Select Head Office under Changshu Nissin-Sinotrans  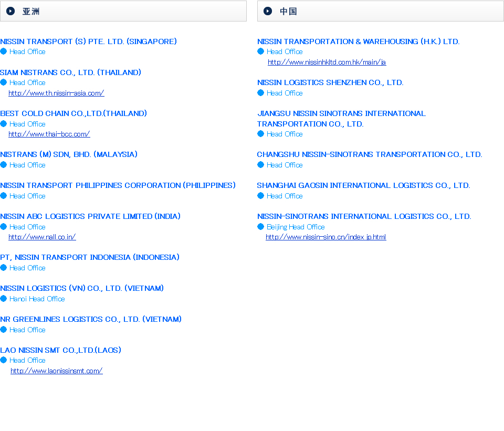point(285,165)
